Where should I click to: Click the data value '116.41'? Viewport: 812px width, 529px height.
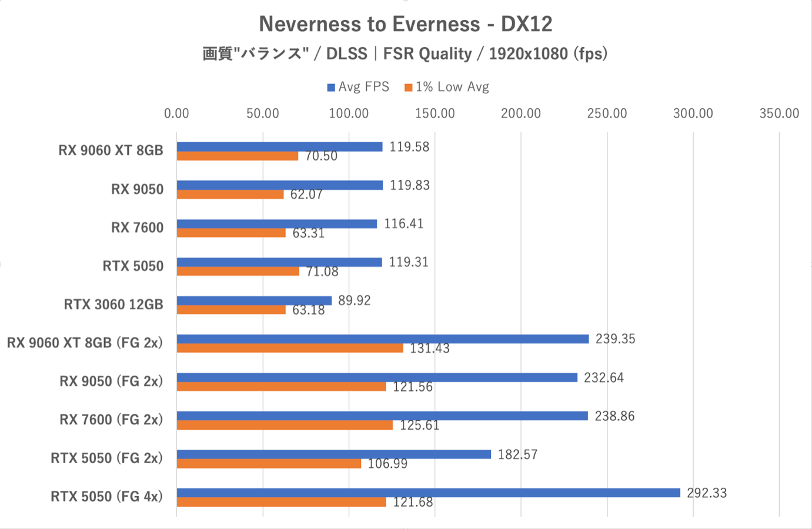click(x=404, y=224)
